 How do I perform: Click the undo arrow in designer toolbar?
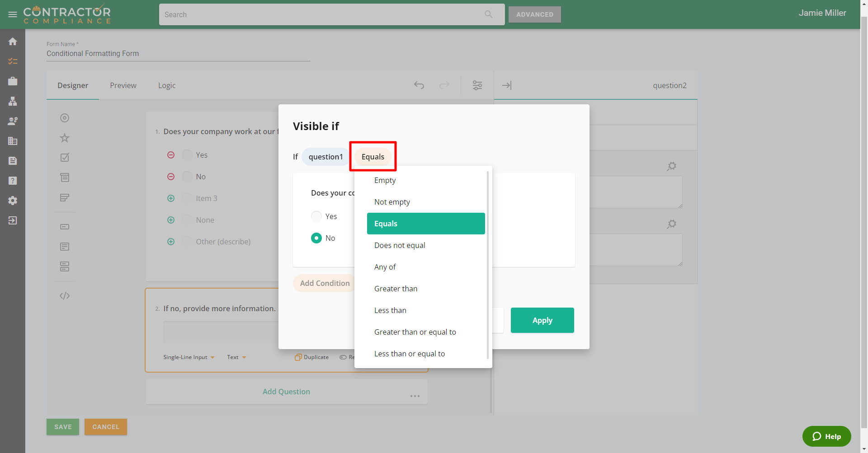(419, 85)
